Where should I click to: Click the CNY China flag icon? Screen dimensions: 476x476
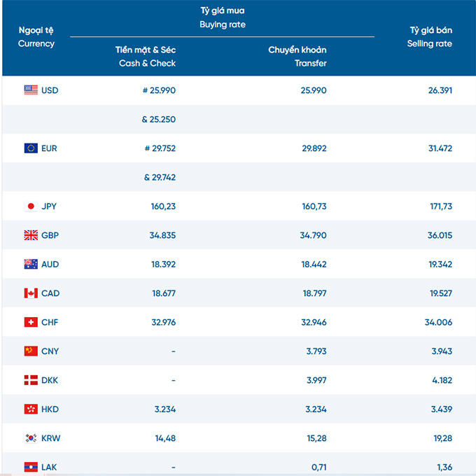tap(31, 351)
